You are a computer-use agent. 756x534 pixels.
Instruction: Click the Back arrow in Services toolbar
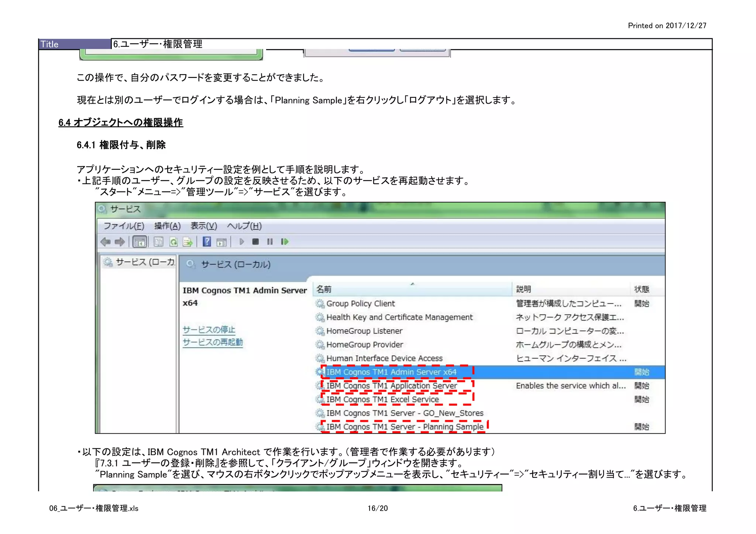pyautogui.click(x=106, y=242)
